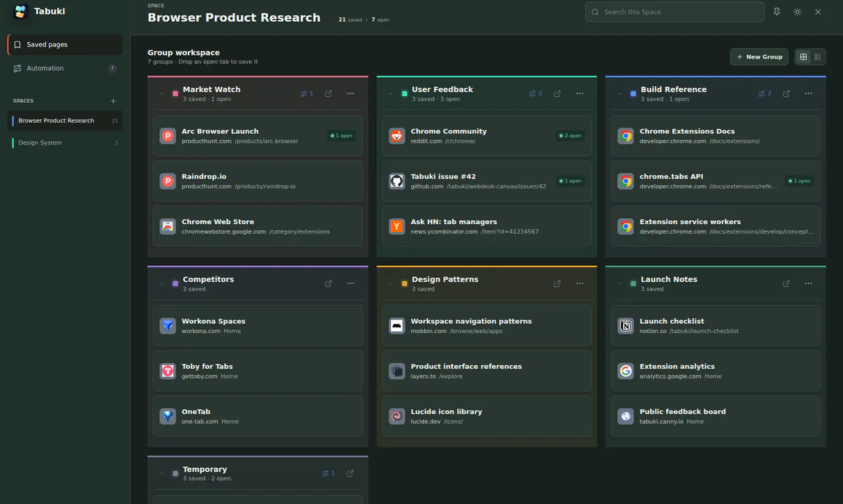This screenshot has height=504, width=843.
Task: Click Reddit favicon for Chrome Community
Action: point(397,136)
